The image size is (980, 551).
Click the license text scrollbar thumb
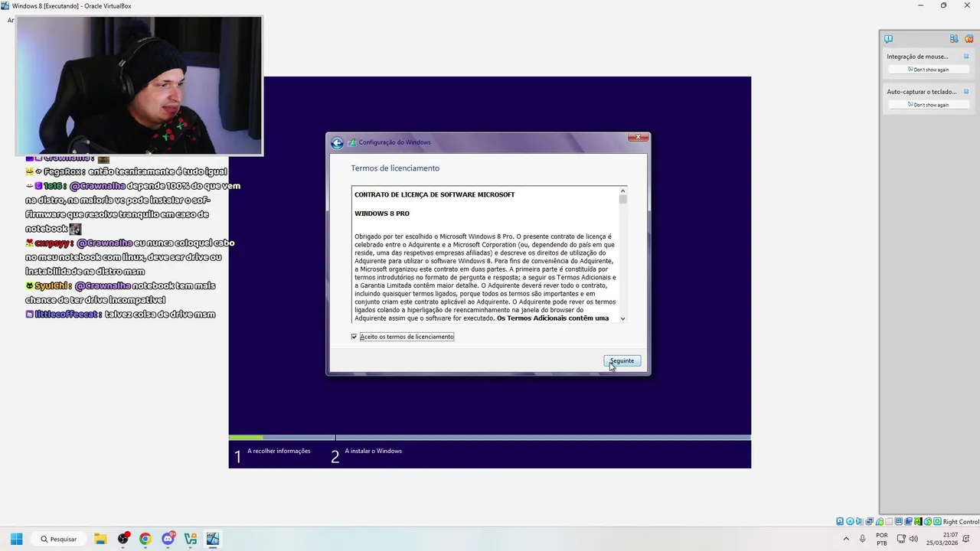(x=623, y=199)
